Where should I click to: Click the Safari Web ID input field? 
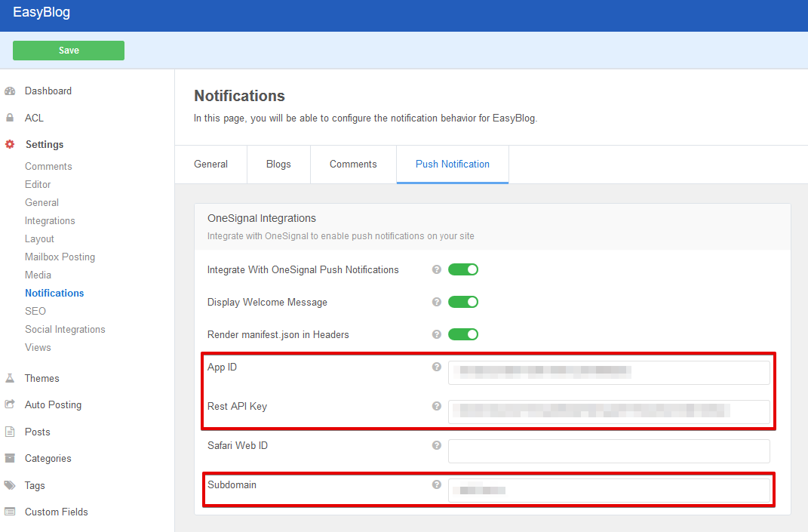tap(609, 451)
